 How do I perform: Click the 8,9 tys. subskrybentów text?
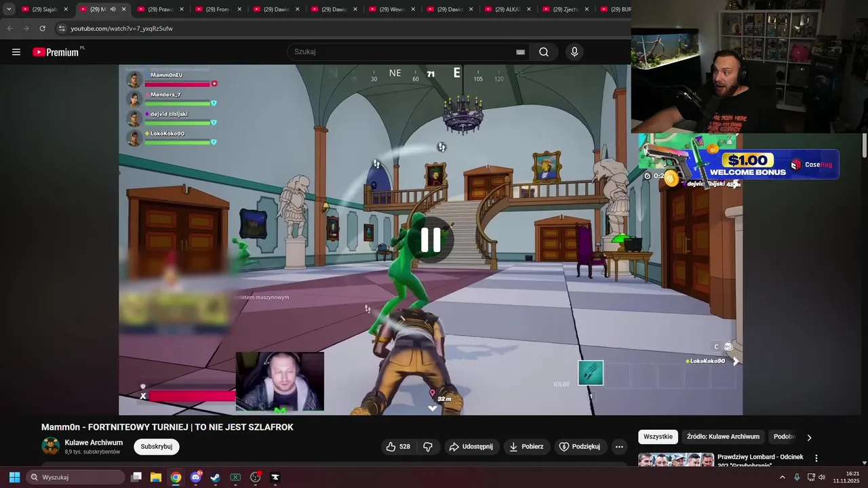click(92, 452)
